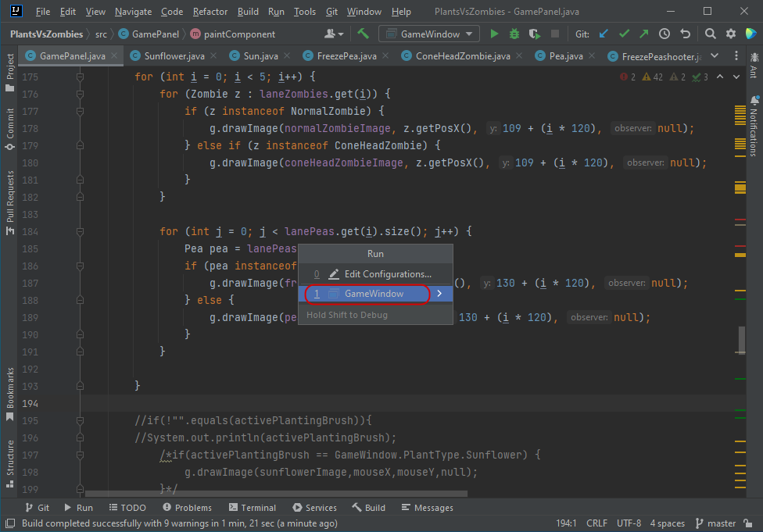The width and height of the screenshot is (763, 532).
Task: Open Ant tool window on right
Action: pyautogui.click(x=754, y=65)
